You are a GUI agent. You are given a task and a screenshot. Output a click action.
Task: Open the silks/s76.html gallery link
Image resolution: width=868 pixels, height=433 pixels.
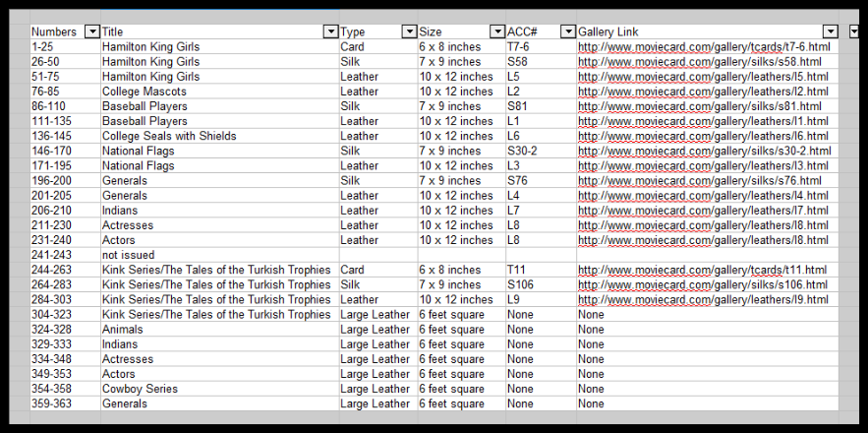coord(700,181)
